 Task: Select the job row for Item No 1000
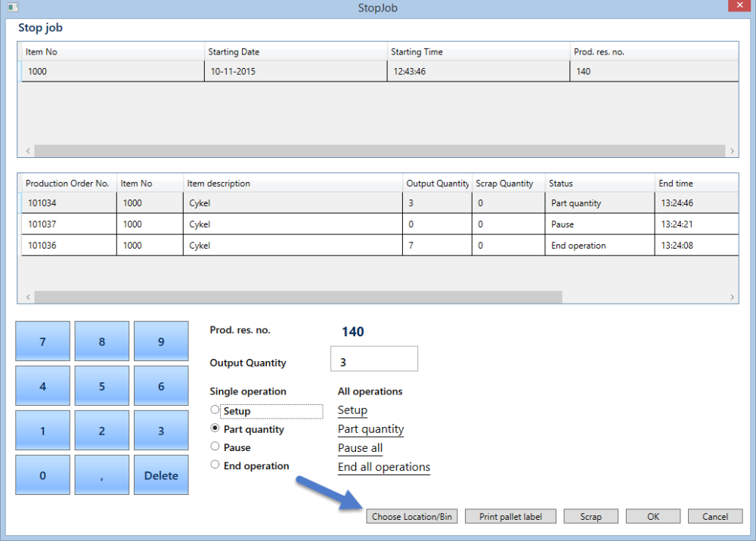coord(227,71)
